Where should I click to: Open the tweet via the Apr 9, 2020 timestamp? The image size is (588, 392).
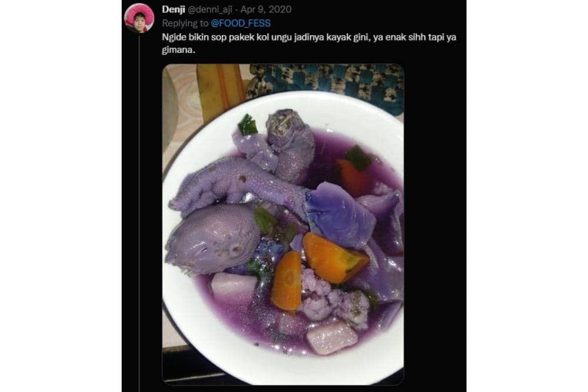tap(264, 8)
